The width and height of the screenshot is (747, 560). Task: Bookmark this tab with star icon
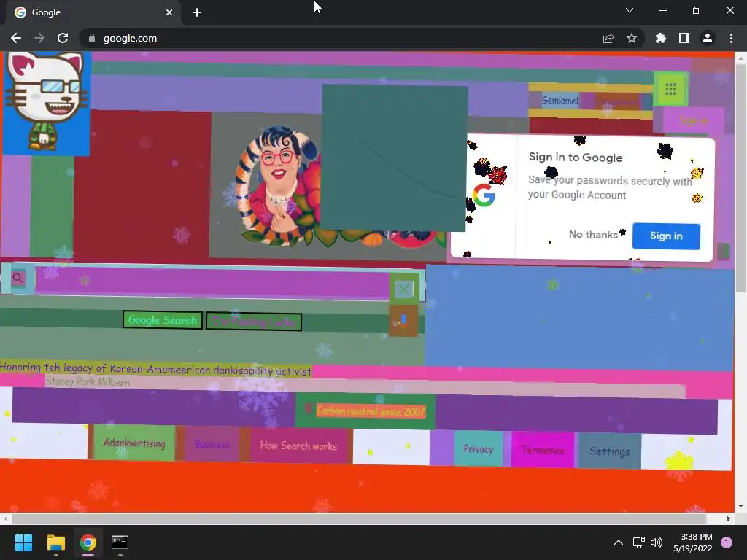coord(632,38)
